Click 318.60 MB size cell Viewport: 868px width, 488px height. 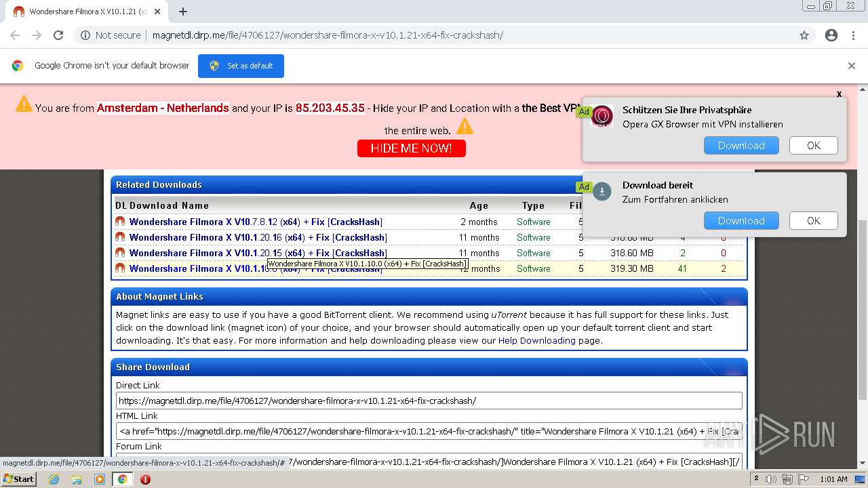(631, 253)
